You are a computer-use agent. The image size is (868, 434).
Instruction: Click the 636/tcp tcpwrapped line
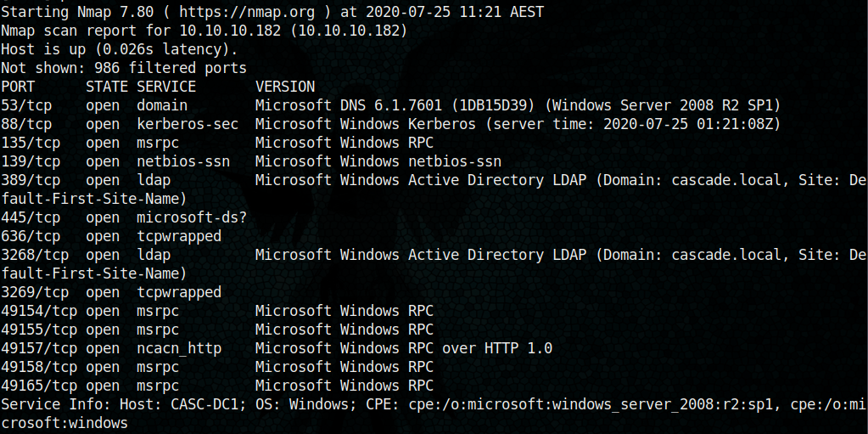pyautogui.click(x=110, y=236)
